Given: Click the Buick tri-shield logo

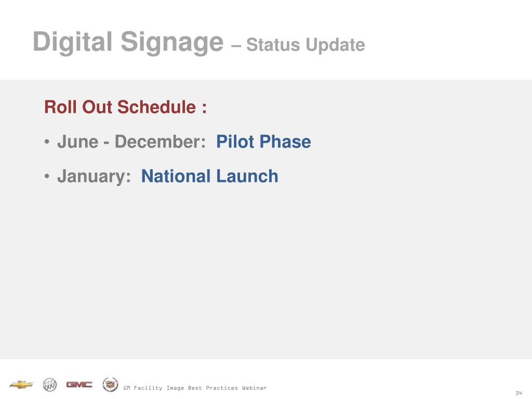Looking at the screenshot, I should [50, 384].
